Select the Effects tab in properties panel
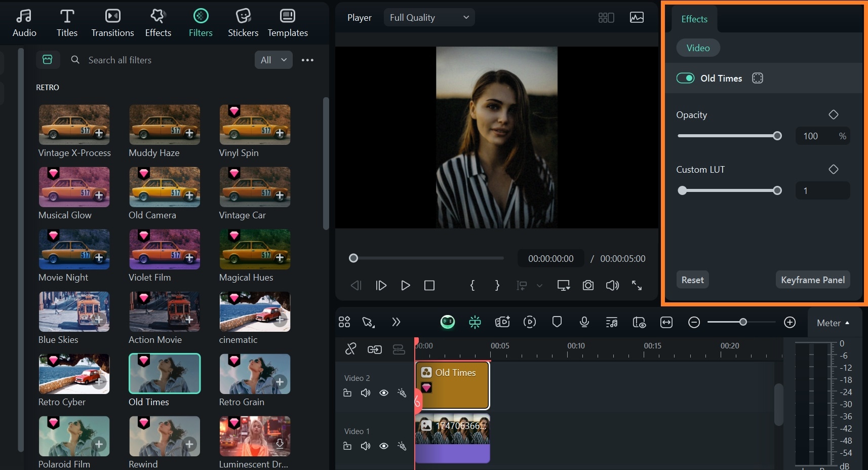Screen dimensions: 868x470 [x=694, y=19]
